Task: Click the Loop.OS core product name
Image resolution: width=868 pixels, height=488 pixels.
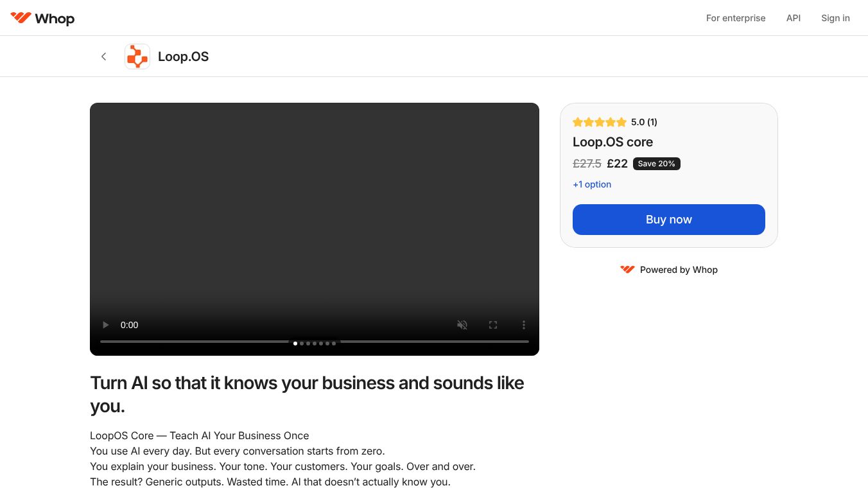Action: tap(612, 142)
